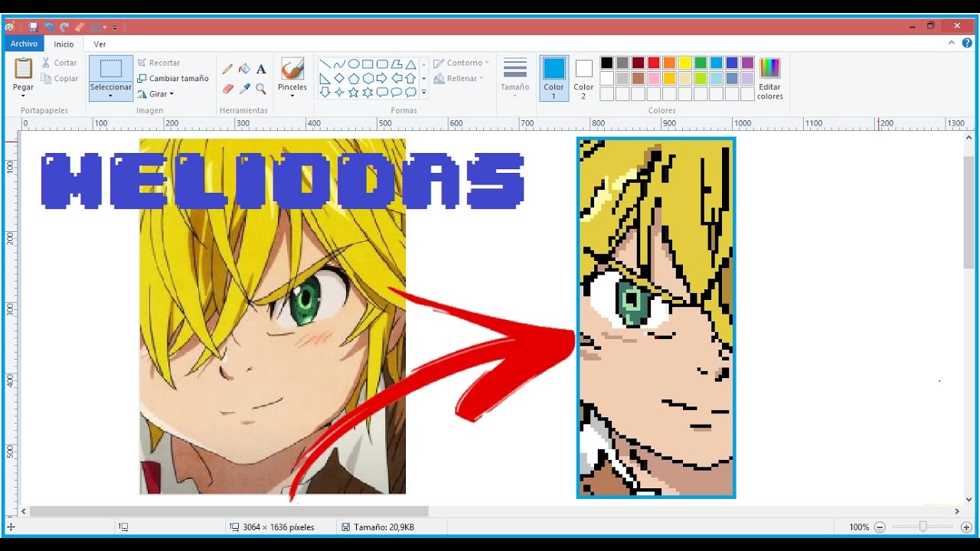Viewport: 980px width, 551px height.
Task: Pick the black color swatch
Action: coord(606,63)
